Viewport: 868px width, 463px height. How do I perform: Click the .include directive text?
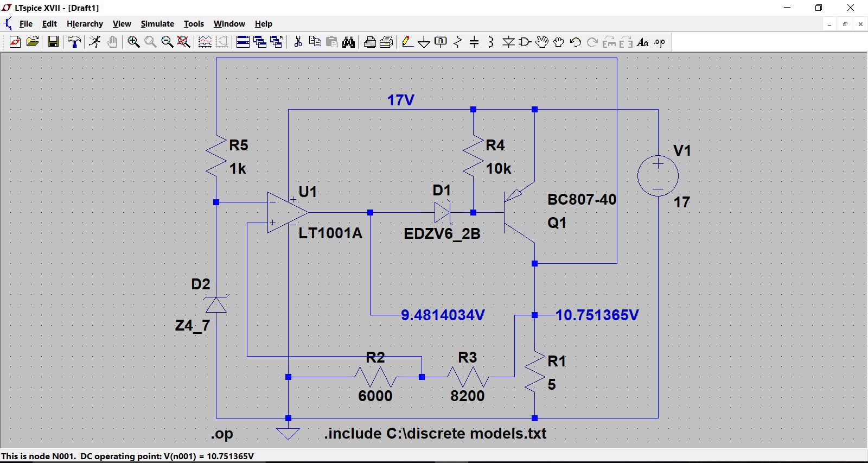click(435, 434)
